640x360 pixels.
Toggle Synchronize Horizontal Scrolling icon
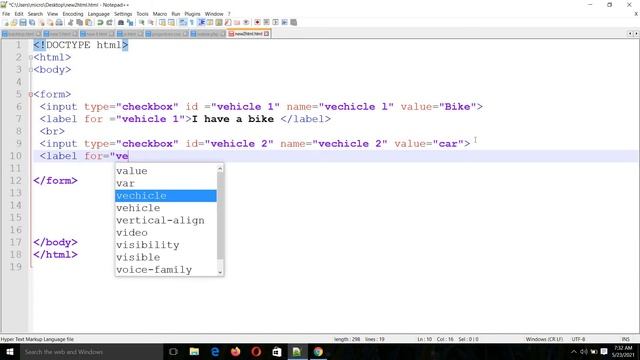(x=171, y=22)
